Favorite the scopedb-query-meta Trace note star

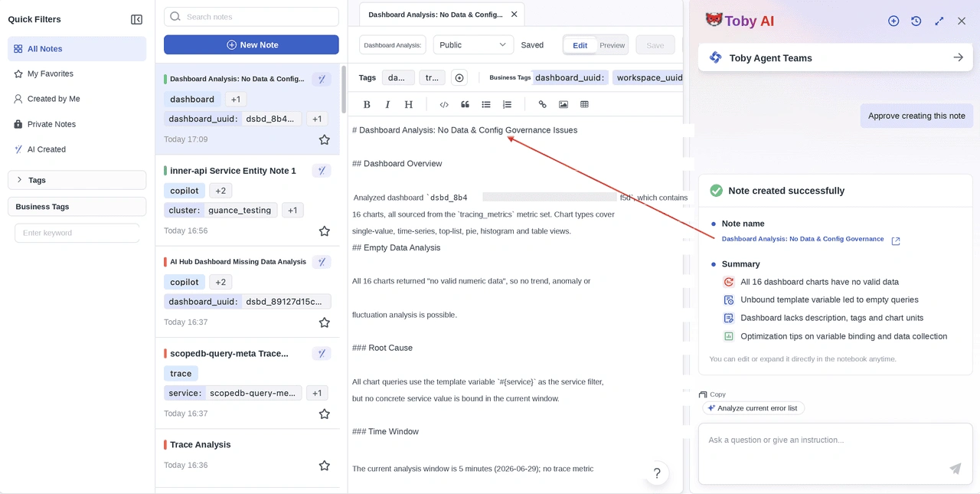tap(325, 414)
